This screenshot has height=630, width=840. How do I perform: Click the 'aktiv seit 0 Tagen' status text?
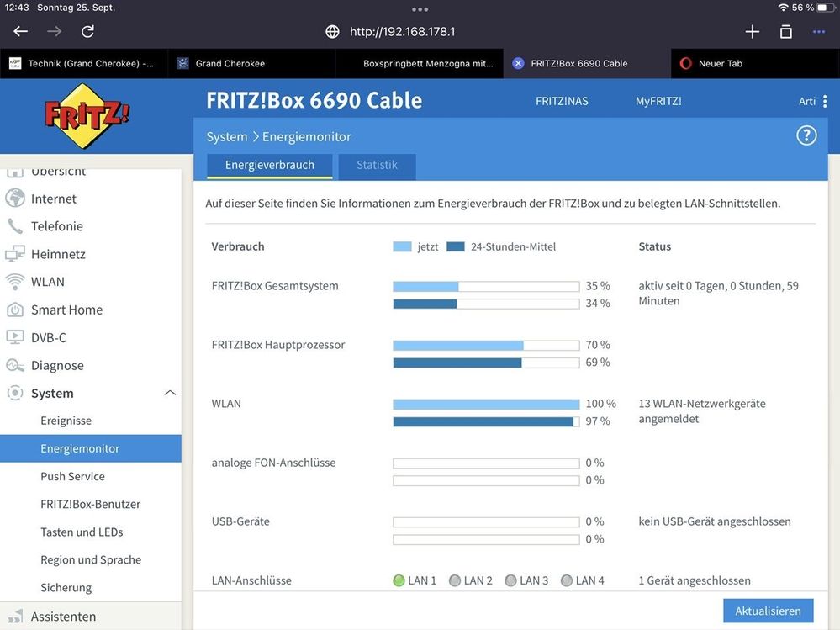pyautogui.click(x=718, y=293)
